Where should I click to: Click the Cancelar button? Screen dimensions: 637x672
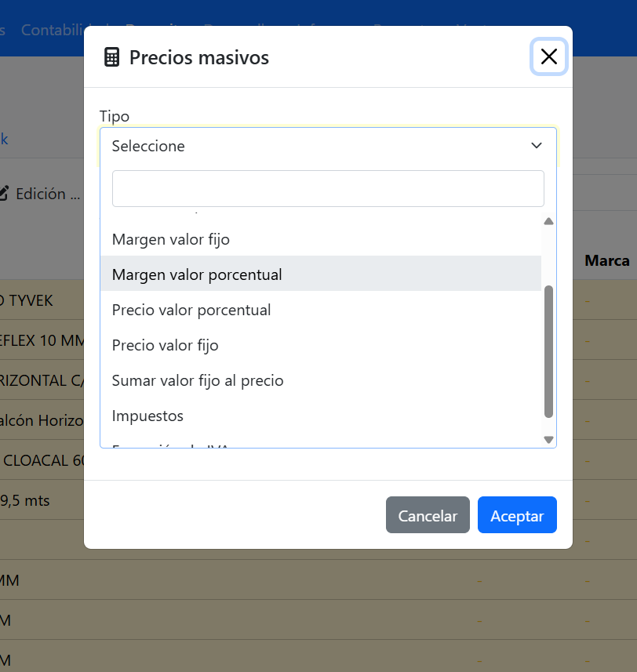click(428, 515)
